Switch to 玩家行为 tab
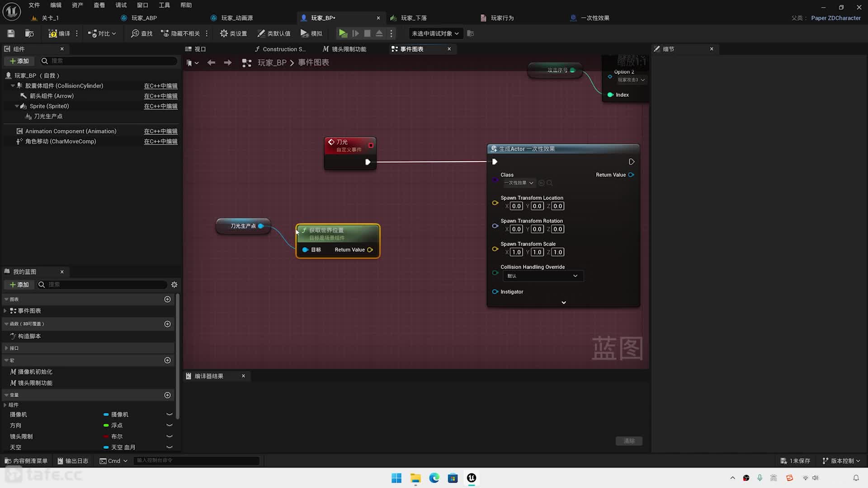The height and width of the screenshot is (488, 868). tap(502, 18)
